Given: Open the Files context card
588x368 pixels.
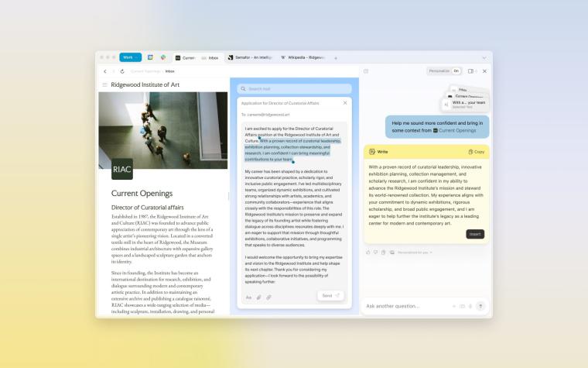Looking at the screenshot, I should point(469,90).
